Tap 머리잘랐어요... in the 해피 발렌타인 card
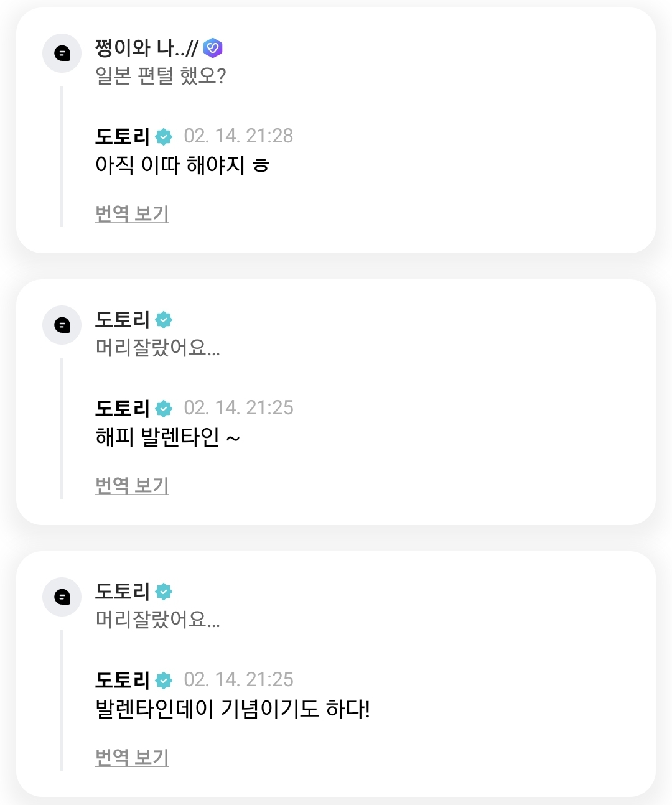The width and height of the screenshot is (672, 805). [x=157, y=347]
